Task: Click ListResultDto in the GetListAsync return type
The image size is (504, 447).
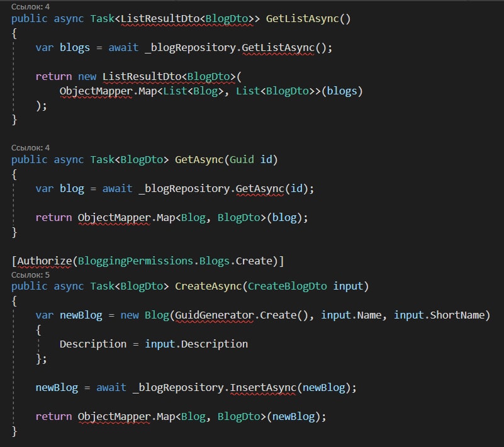Action: [160, 19]
